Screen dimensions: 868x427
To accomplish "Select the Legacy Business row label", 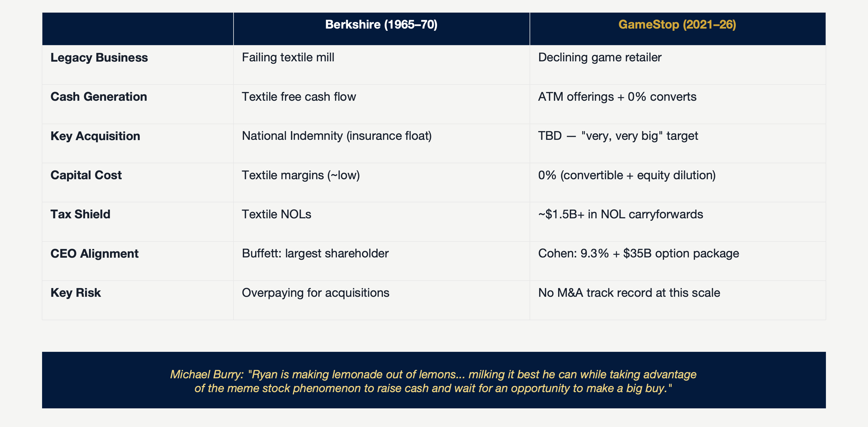I will point(99,58).
